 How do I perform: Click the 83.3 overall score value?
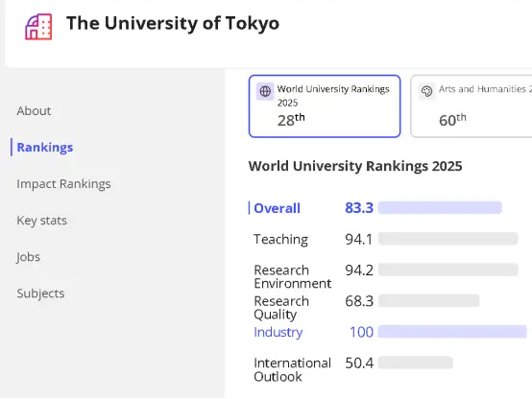359,208
